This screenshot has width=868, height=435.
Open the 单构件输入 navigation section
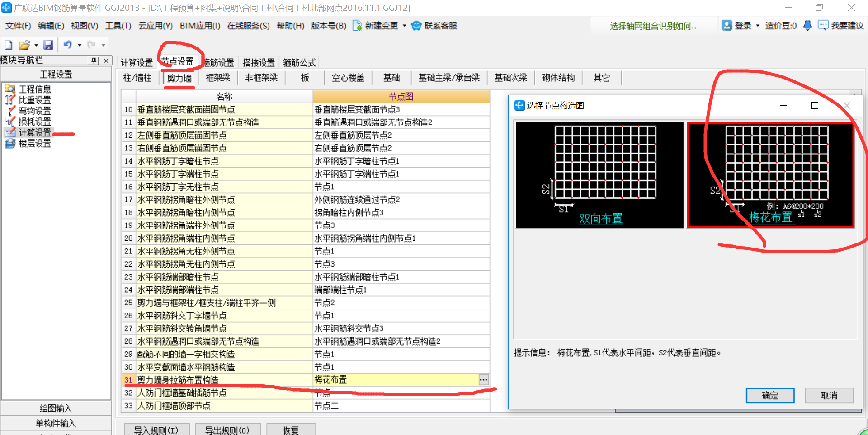pos(56,423)
